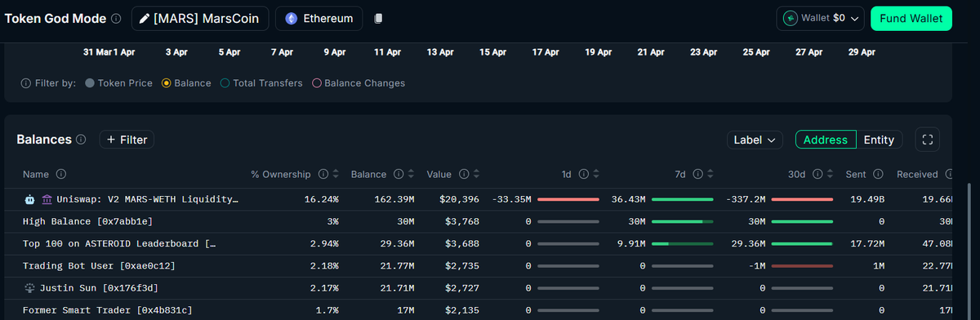Click the Balances info icon
Viewport: 980px width, 320px height.
tap(81, 140)
